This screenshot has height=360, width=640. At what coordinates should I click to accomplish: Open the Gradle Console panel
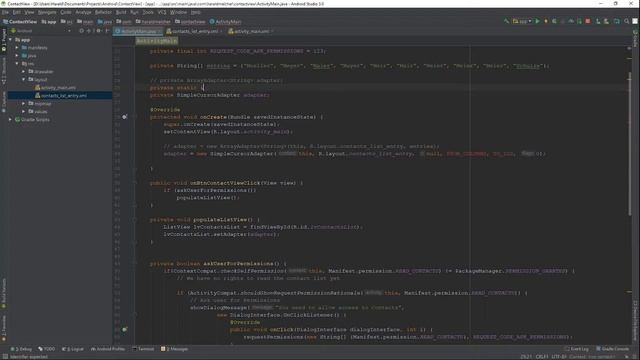pyautogui.click(x=613, y=349)
